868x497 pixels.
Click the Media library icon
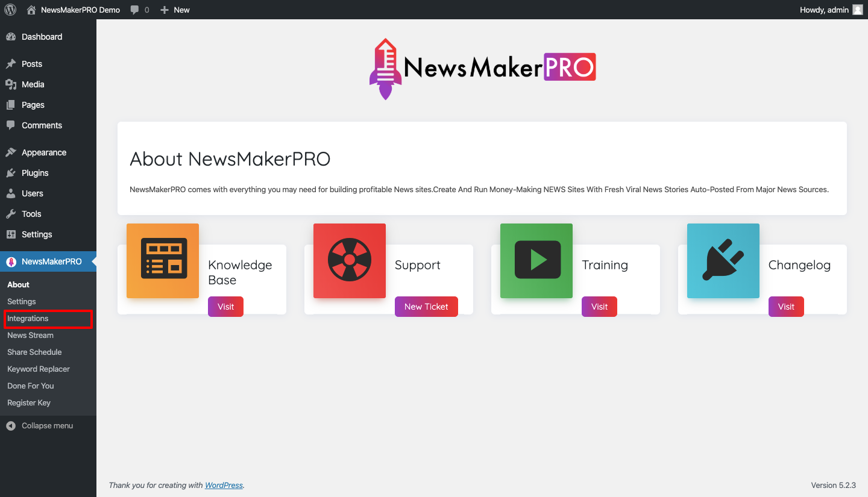[11, 84]
